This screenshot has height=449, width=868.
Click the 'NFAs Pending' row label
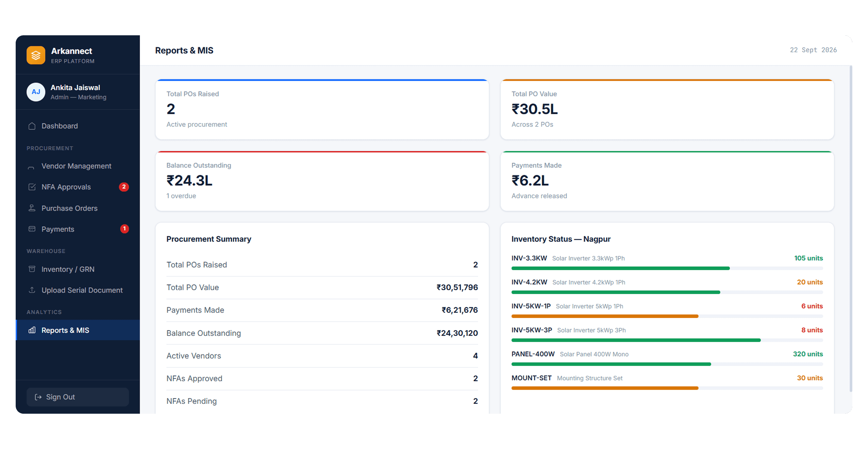click(x=192, y=401)
